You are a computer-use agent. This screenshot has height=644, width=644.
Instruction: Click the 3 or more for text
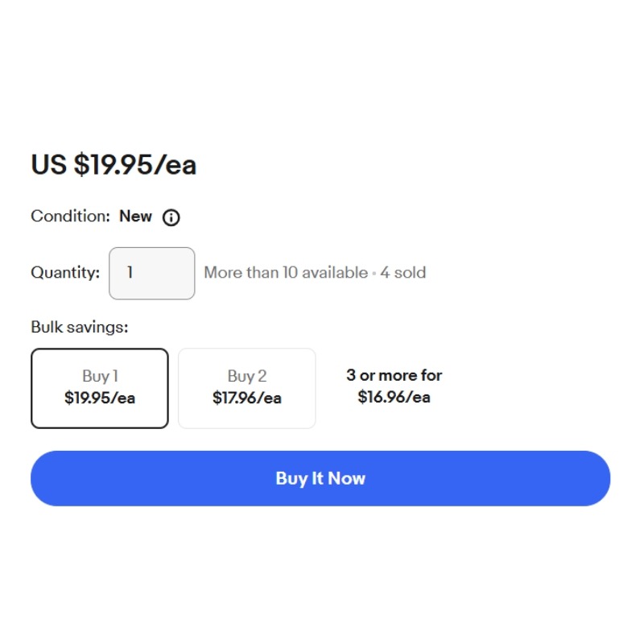point(394,375)
